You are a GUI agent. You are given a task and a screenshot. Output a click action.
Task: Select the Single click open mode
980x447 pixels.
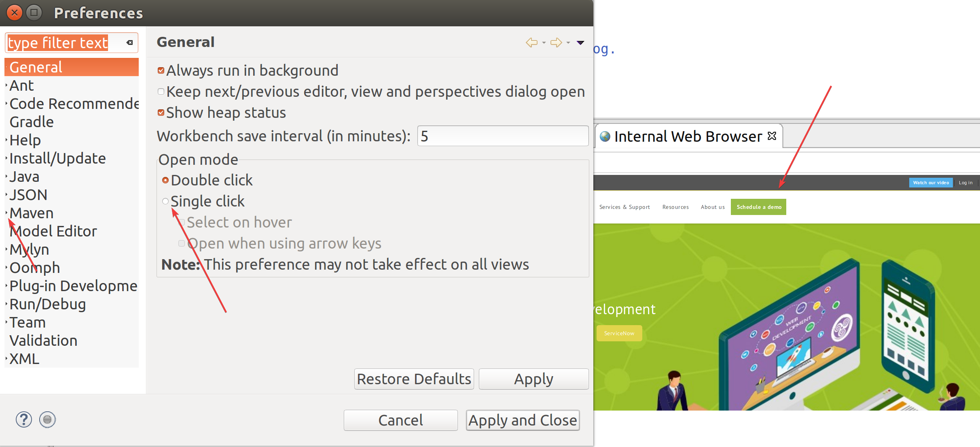(165, 201)
